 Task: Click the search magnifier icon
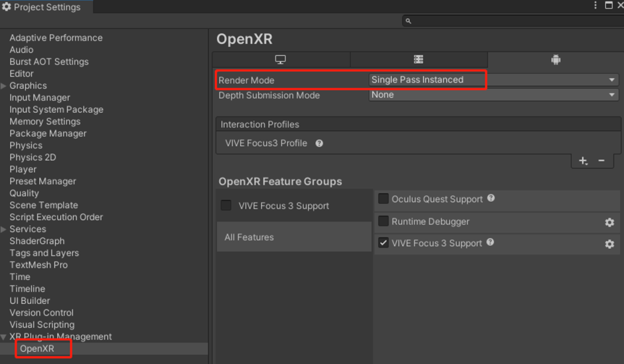408,21
